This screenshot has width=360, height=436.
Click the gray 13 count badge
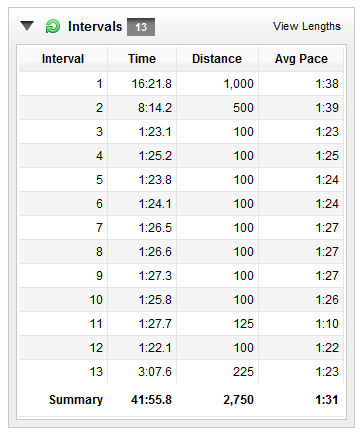141,27
